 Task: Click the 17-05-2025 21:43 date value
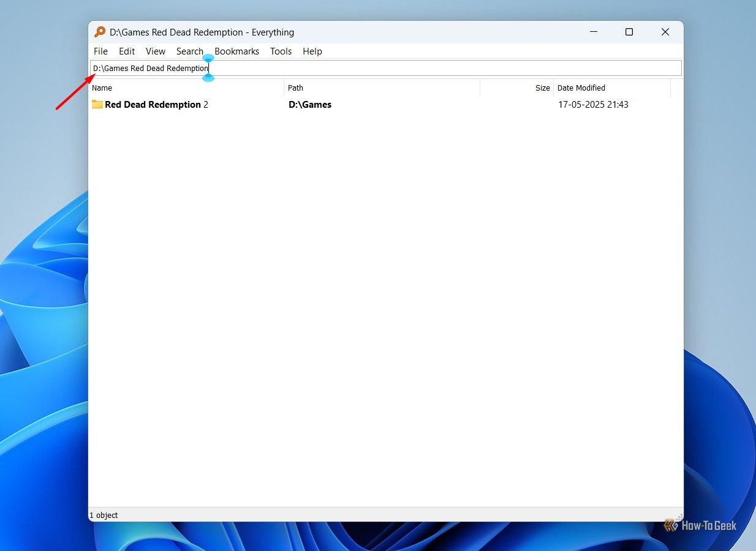(593, 105)
